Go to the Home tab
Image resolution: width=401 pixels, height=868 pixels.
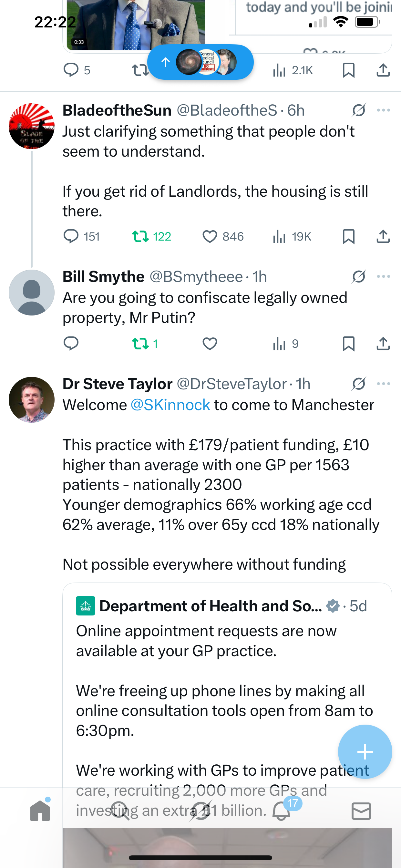coord(40,811)
